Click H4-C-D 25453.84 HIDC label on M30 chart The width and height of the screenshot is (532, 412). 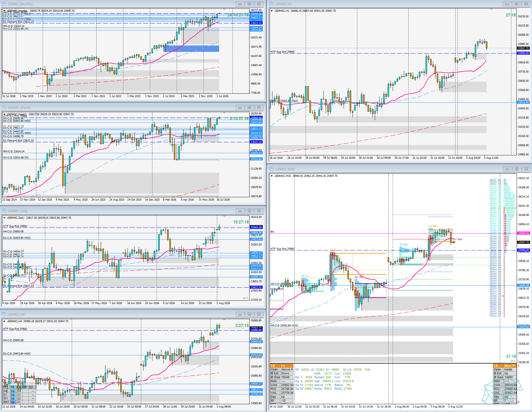tap(284, 326)
